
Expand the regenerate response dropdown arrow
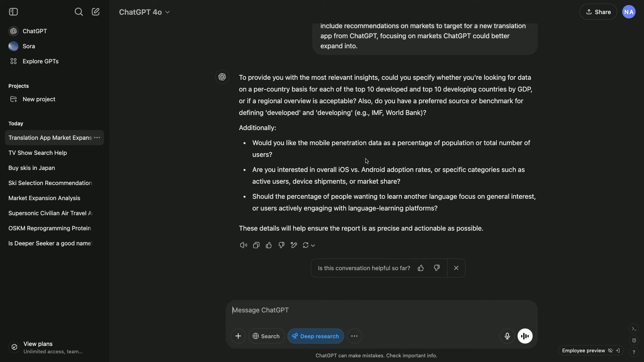[313, 246]
